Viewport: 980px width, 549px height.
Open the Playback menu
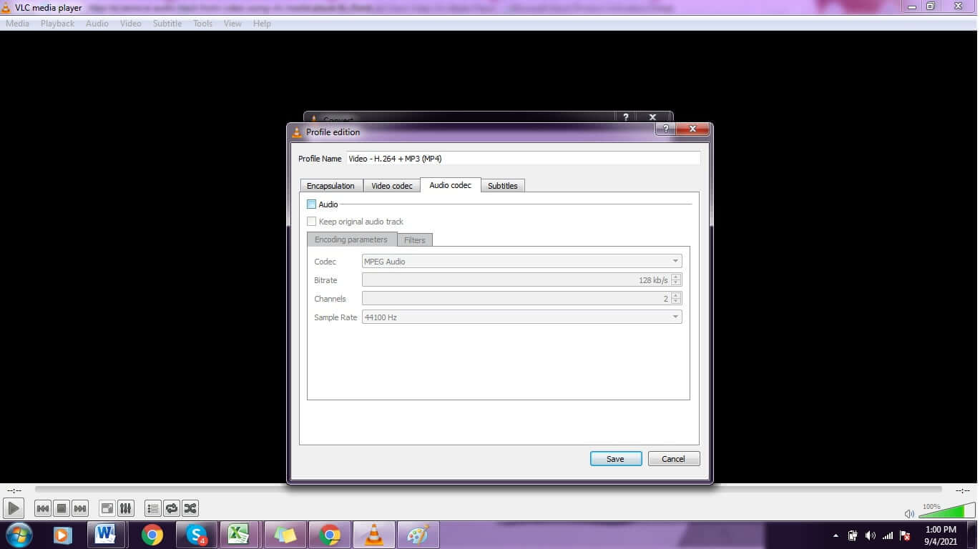pyautogui.click(x=57, y=24)
